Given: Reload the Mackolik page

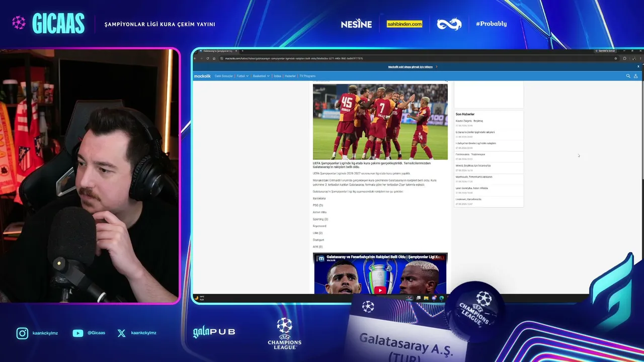Looking at the screenshot, I should 207,58.
